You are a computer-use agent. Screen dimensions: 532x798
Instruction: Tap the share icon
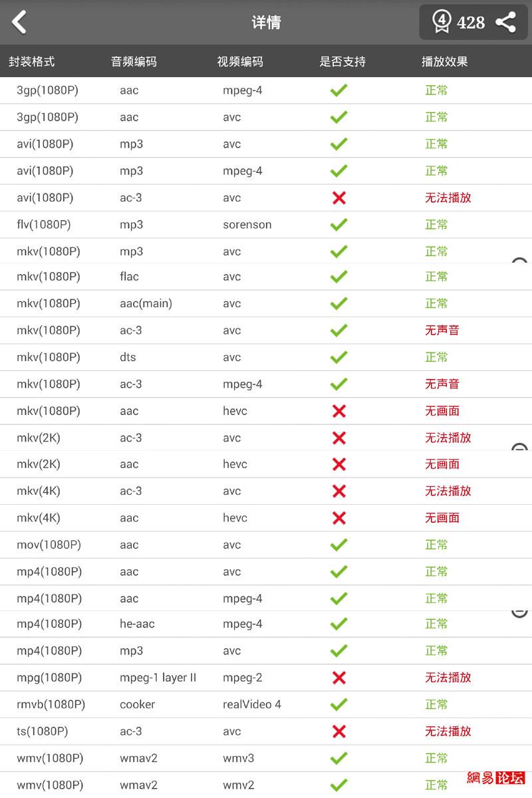pos(506,22)
